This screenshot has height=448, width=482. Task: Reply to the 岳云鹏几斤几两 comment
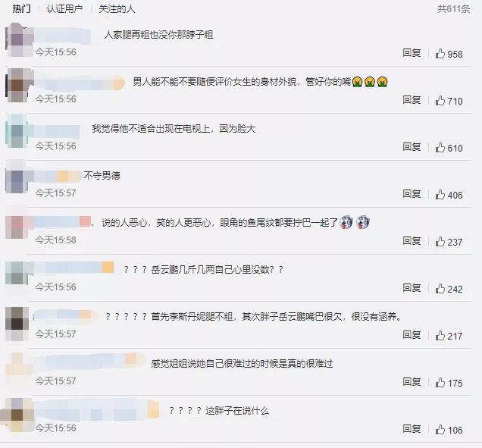coord(412,288)
